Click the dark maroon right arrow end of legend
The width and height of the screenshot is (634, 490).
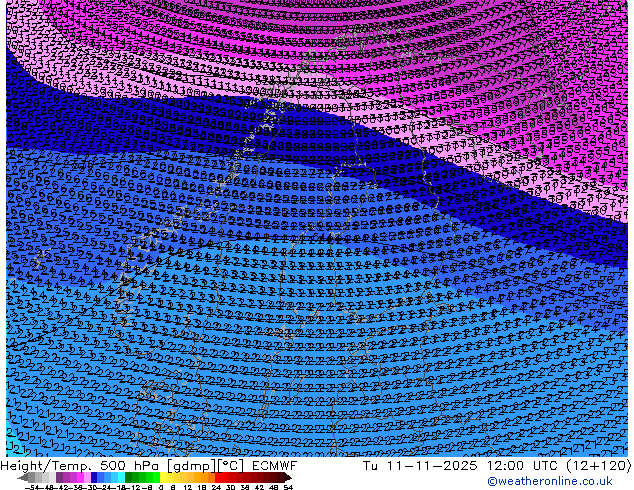288,477
